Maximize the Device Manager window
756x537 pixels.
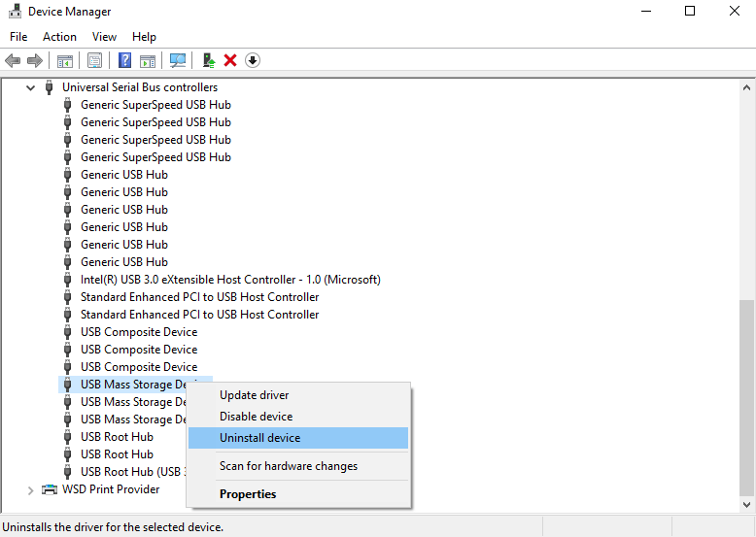click(x=690, y=11)
